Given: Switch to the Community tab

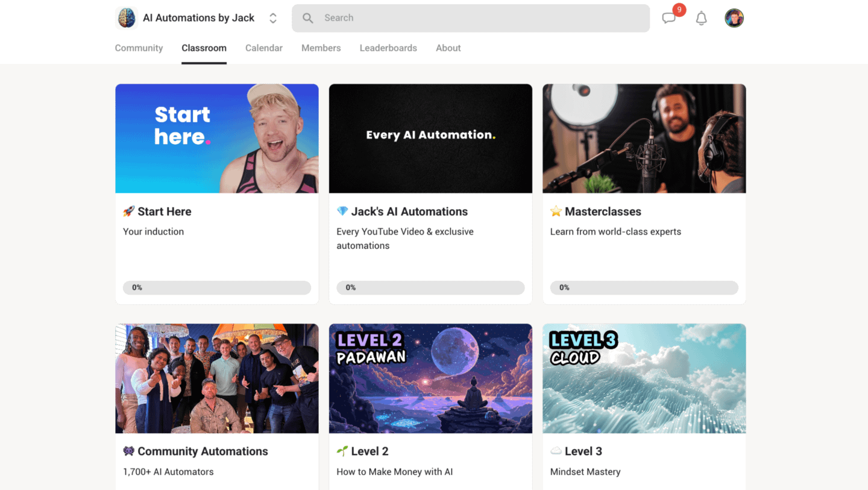Looking at the screenshot, I should coord(139,48).
